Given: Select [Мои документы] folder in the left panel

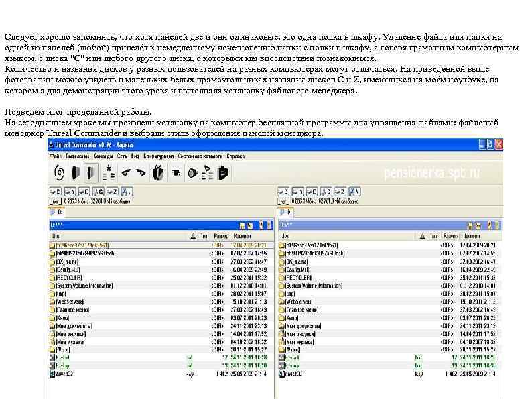Looking at the screenshot, I should pyautogui.click(x=161, y=326).
